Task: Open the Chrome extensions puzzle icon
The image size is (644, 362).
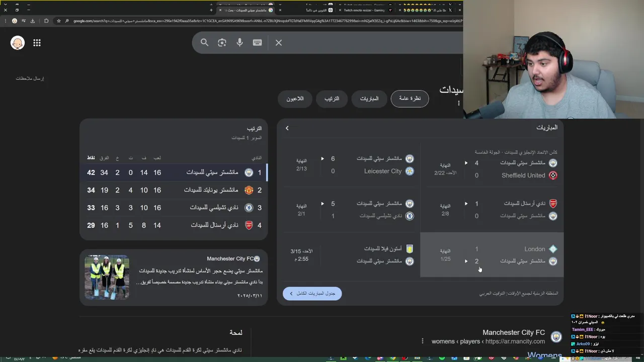Action: pyautogui.click(x=46, y=21)
